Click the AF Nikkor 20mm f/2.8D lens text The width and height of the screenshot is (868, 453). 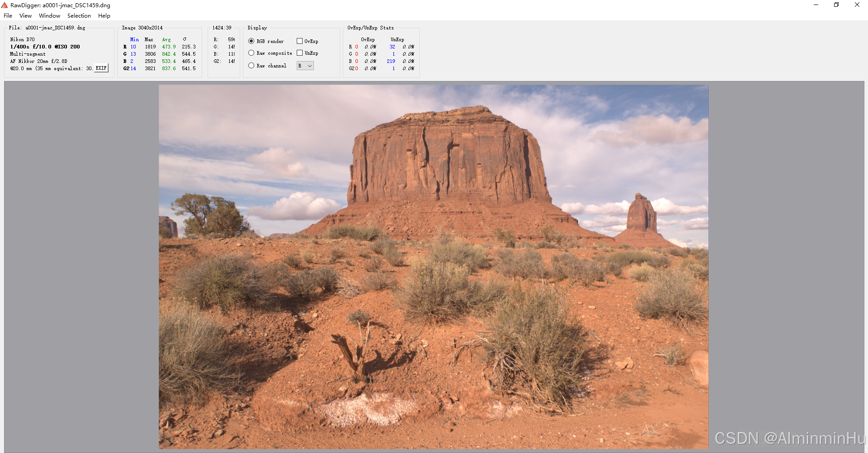38,61
